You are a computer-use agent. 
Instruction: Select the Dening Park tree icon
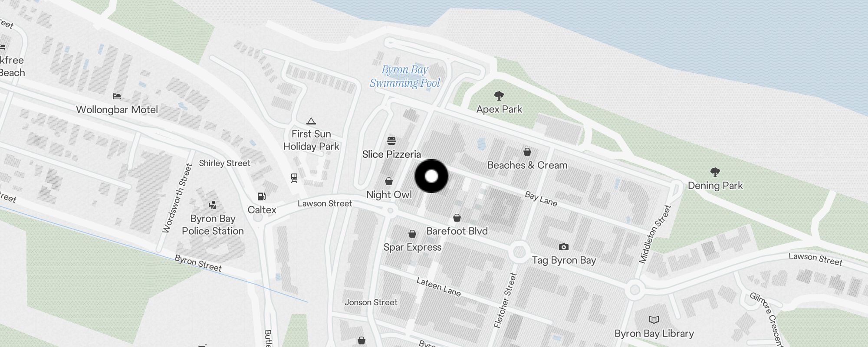click(x=715, y=172)
